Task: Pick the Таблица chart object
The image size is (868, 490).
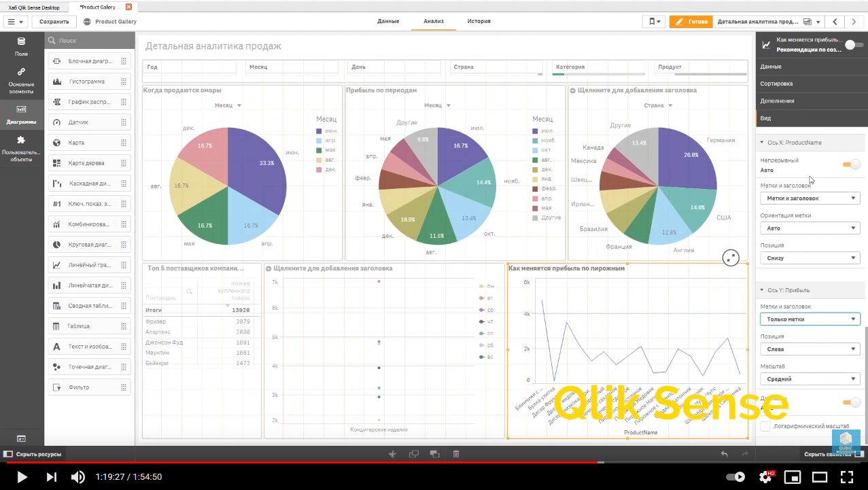Action: click(88, 326)
